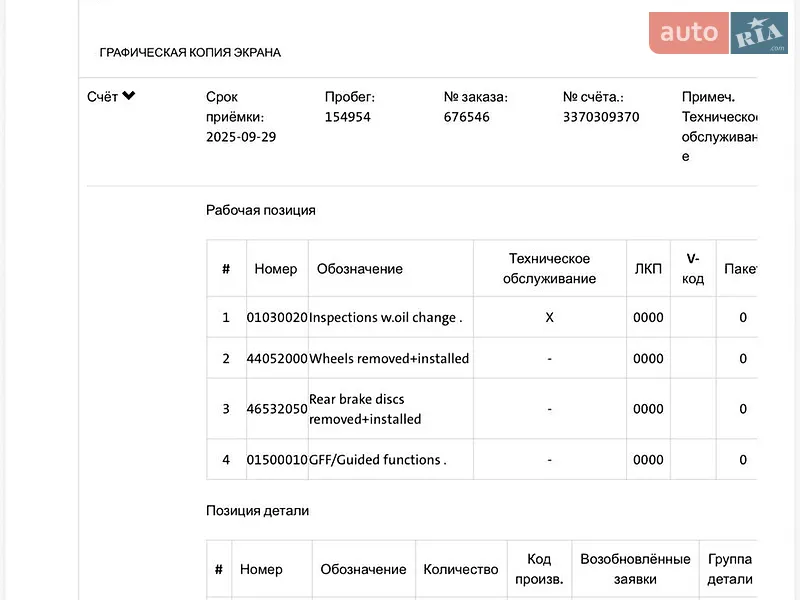Screen dimensions: 800x600
Task: Click the auto logo badge
Action: tap(688, 33)
